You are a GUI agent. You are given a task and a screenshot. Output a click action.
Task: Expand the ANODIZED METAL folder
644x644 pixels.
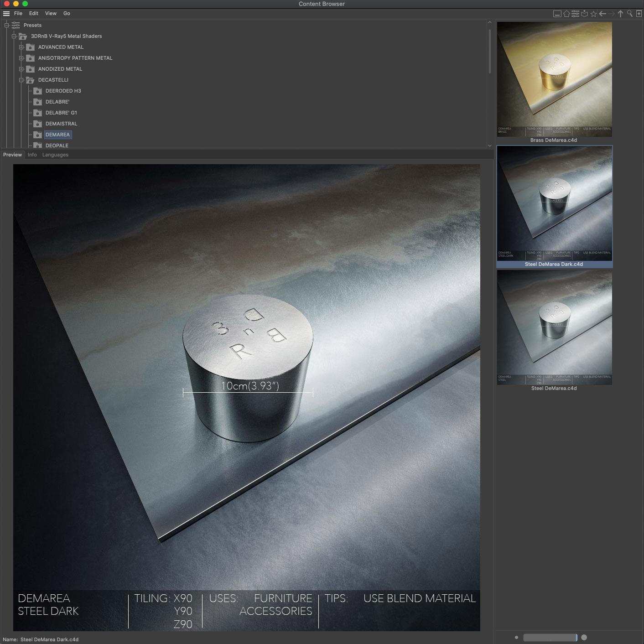tap(21, 69)
